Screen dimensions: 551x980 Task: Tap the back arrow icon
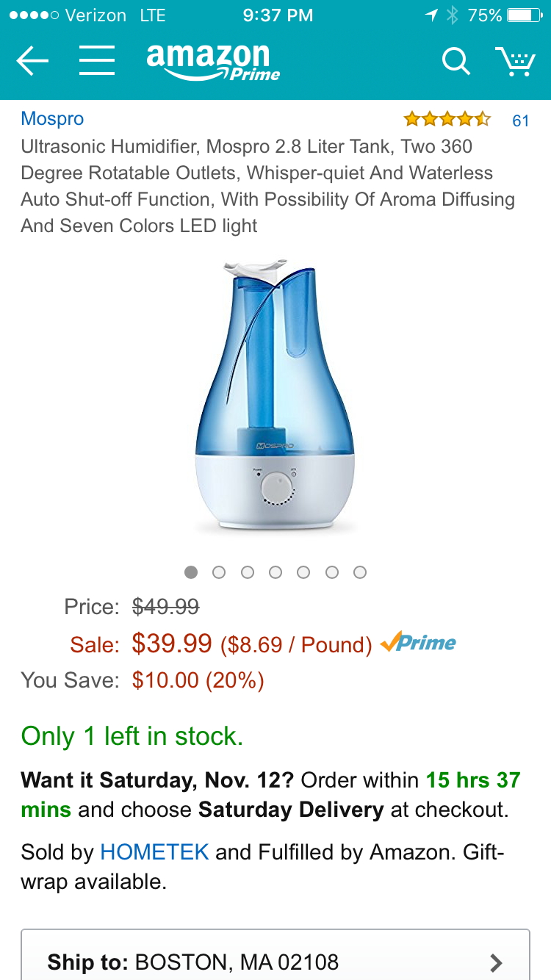[32, 62]
